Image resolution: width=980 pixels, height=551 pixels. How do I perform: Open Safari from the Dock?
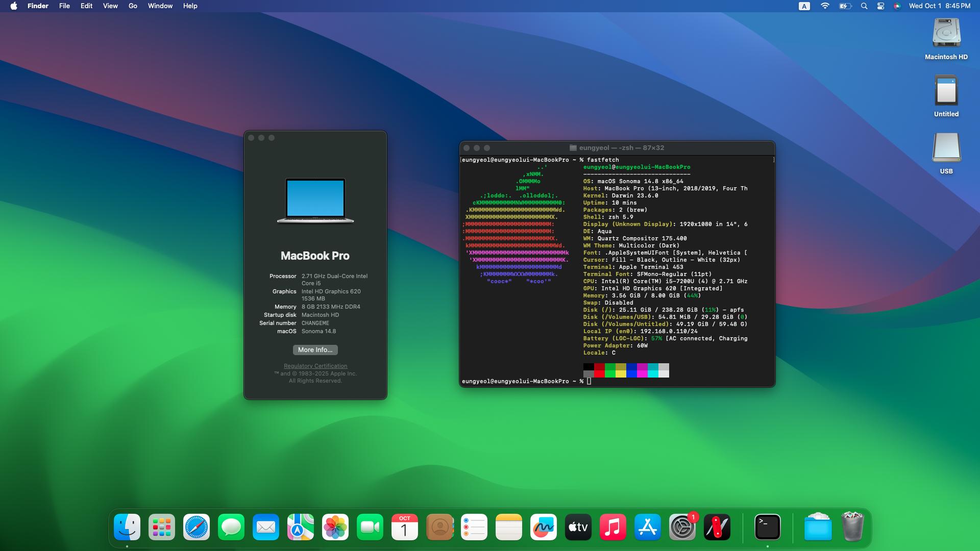197,527
